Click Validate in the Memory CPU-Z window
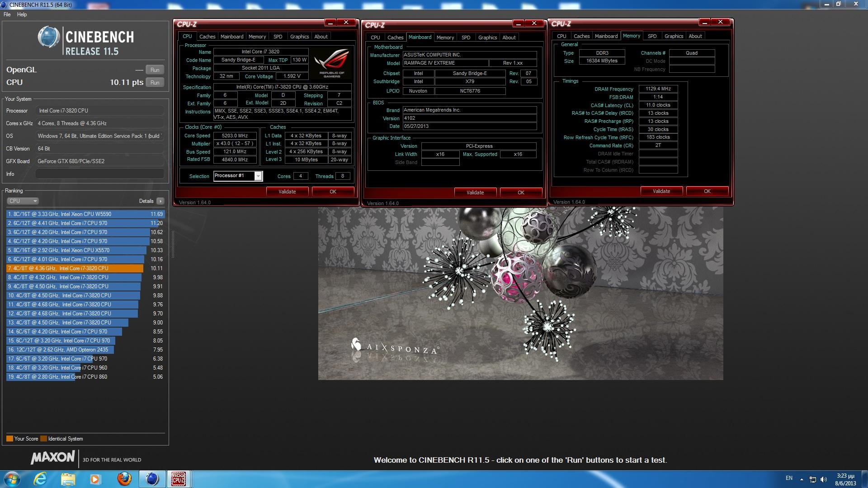 [661, 191]
